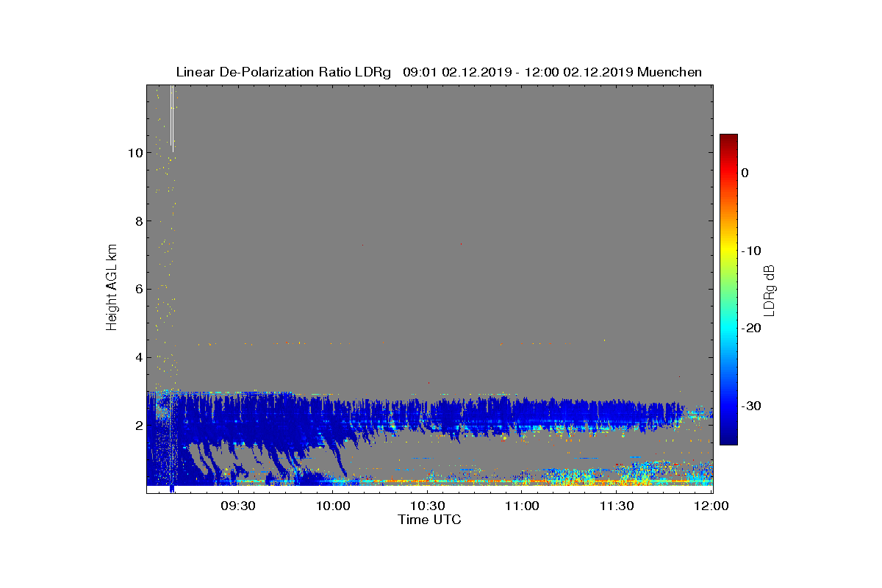Click the height tick label 4
Image resolution: width=882 pixels, height=588 pixels.
point(138,358)
